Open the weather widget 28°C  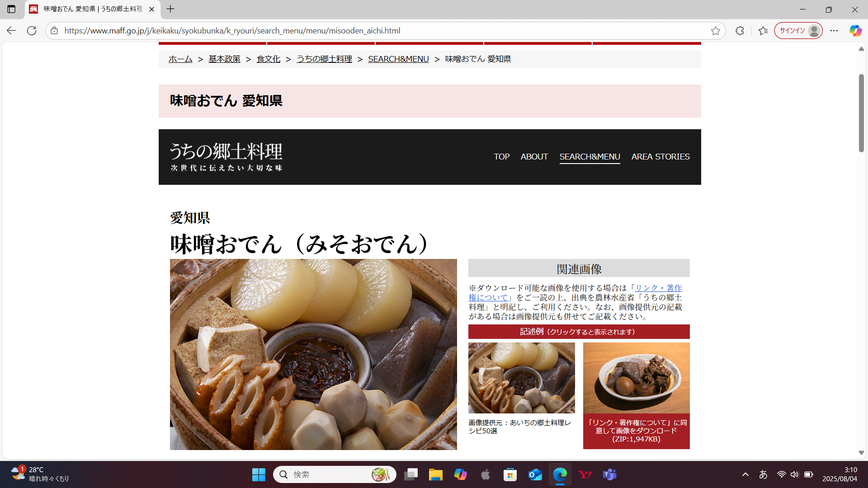pos(40,474)
